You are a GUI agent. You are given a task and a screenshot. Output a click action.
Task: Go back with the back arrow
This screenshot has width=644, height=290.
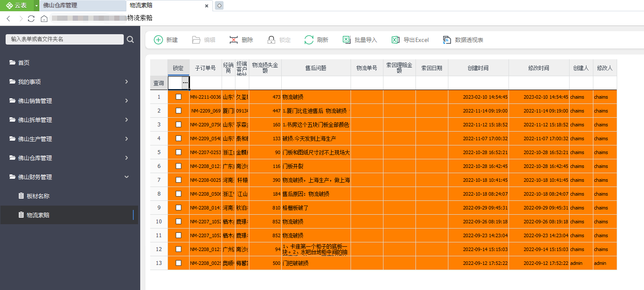pyautogui.click(x=9, y=19)
